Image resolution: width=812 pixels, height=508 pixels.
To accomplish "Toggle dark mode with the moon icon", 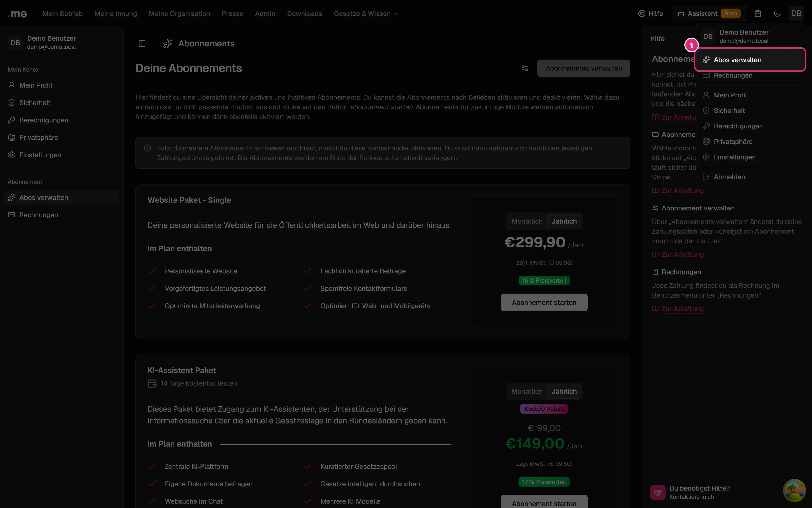I will pyautogui.click(x=777, y=14).
